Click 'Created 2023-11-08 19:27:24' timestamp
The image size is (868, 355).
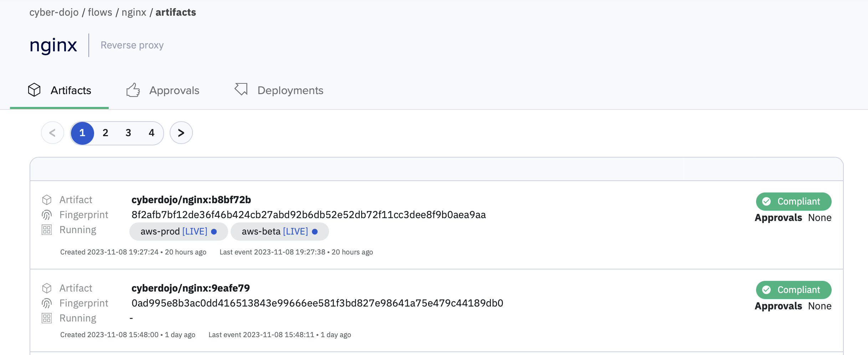pos(133,252)
